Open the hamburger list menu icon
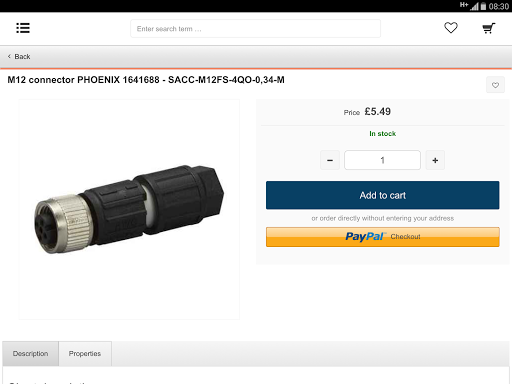Screen dimensions: 512x384 point(23,28)
